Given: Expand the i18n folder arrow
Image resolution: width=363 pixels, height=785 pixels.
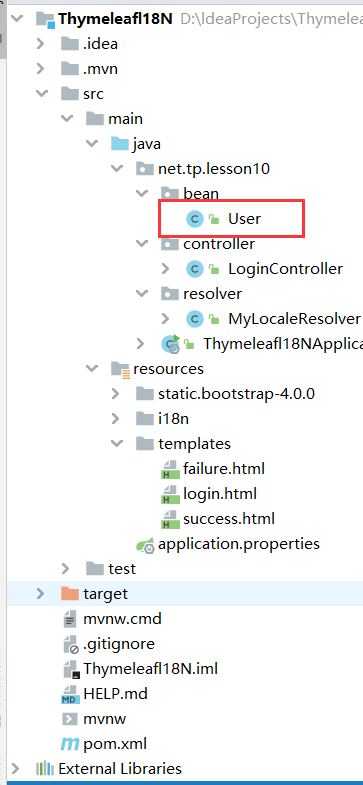Looking at the screenshot, I should coord(116,419).
